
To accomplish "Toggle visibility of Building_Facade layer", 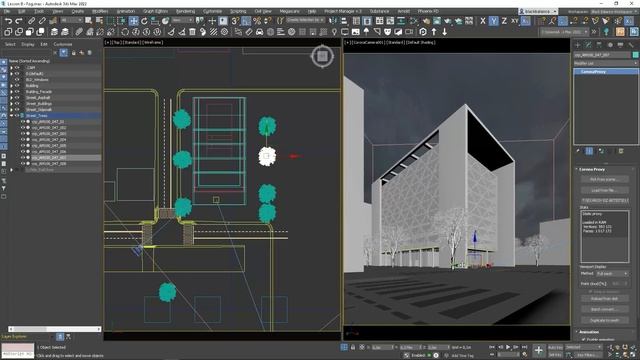I will coord(17,92).
